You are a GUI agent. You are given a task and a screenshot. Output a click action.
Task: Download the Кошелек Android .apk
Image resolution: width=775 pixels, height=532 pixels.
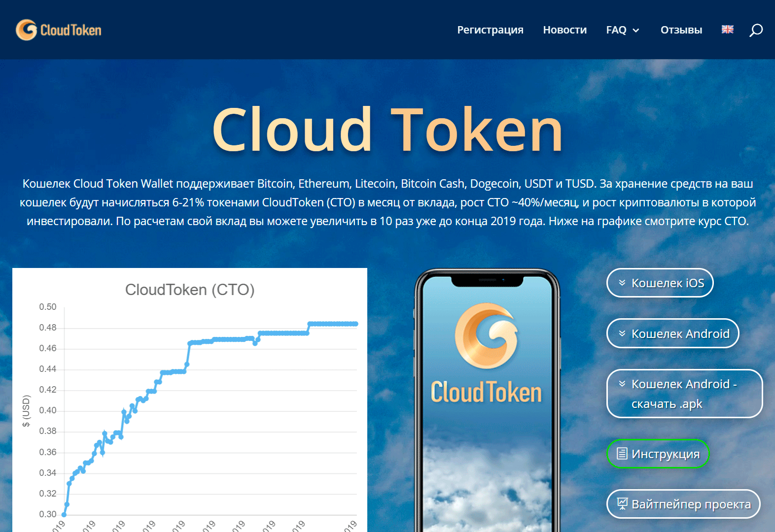point(685,394)
